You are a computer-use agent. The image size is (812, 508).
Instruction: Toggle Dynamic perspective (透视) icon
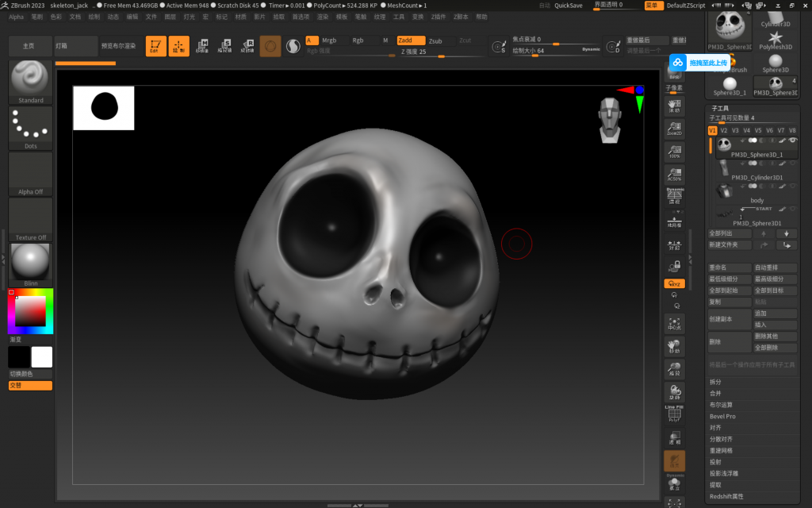(674, 196)
